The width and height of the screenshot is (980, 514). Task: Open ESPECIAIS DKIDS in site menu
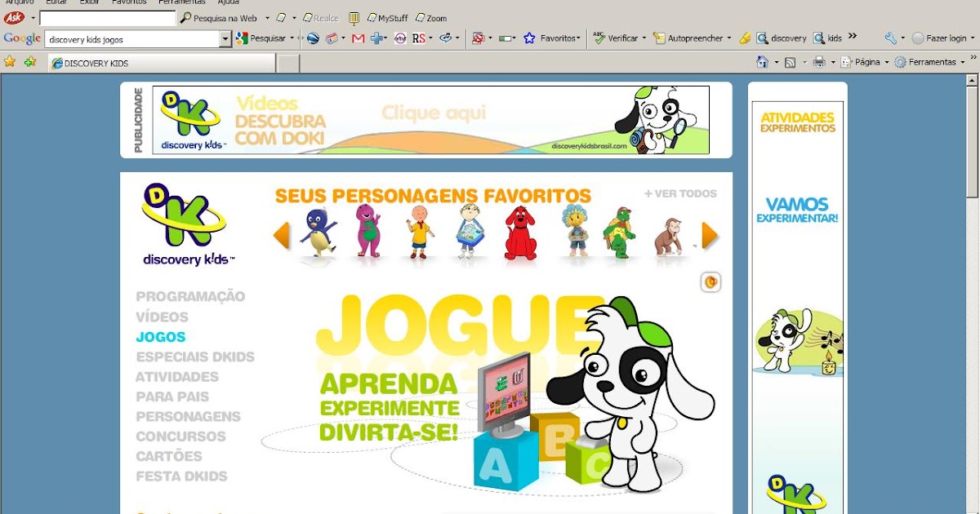click(195, 357)
